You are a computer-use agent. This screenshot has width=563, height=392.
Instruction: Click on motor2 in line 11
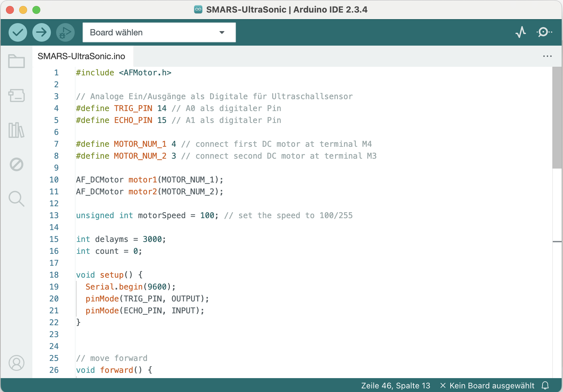pyautogui.click(x=143, y=192)
